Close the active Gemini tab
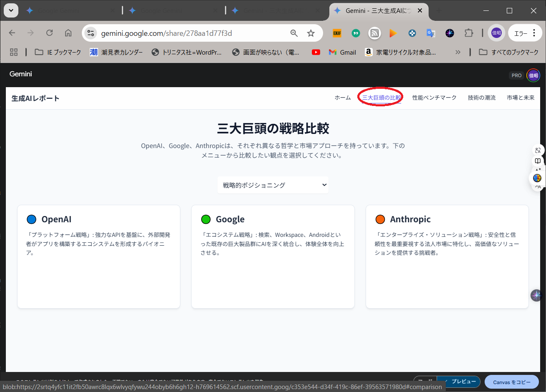This screenshot has height=392, width=546. click(x=420, y=11)
